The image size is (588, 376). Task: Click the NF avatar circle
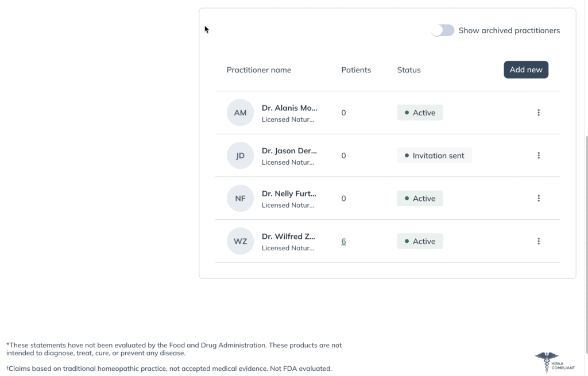[241, 198]
